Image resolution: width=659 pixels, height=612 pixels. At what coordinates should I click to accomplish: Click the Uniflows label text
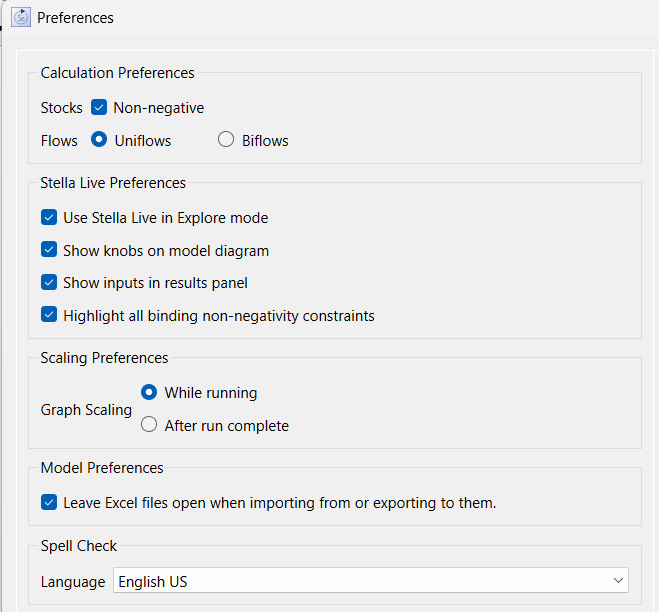tap(143, 141)
